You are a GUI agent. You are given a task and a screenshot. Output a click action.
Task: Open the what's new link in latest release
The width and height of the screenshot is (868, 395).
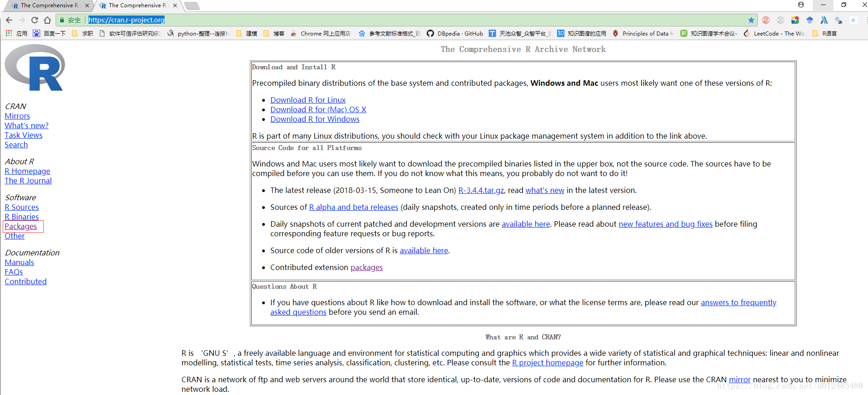pos(545,190)
